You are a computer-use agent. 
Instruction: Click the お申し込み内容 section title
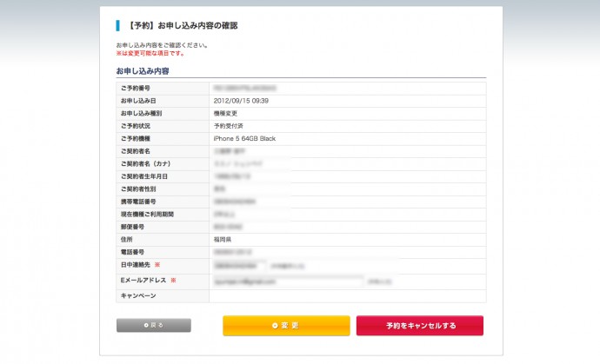click(x=143, y=70)
